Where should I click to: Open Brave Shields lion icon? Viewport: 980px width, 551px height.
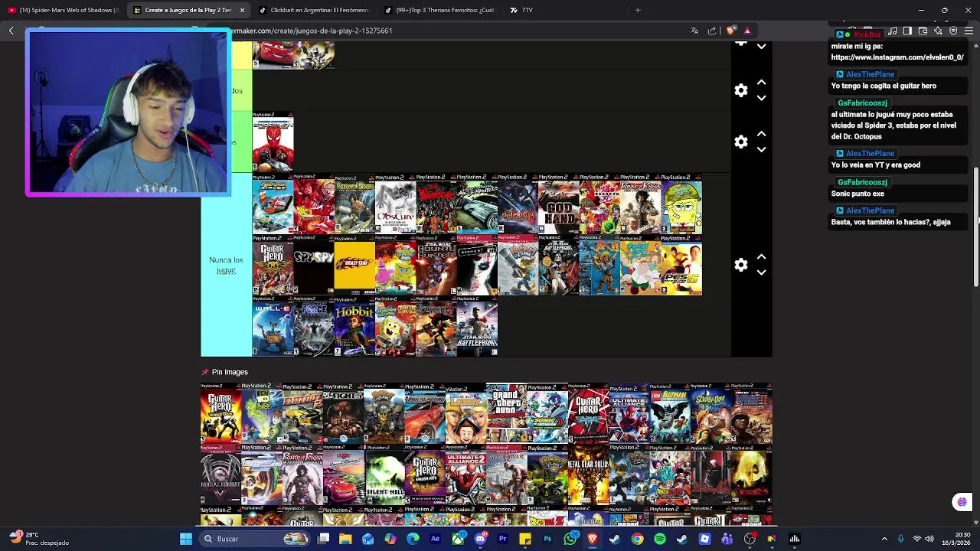[x=730, y=31]
